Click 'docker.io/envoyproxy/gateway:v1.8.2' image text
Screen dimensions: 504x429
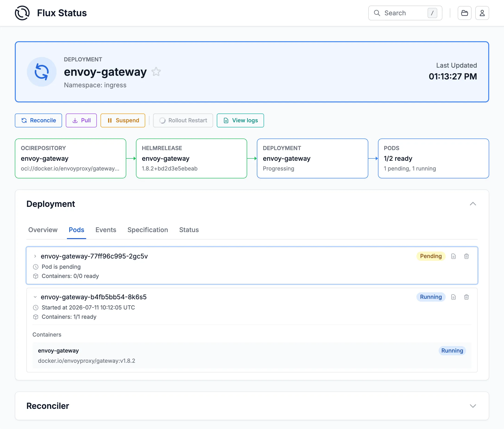(87, 361)
